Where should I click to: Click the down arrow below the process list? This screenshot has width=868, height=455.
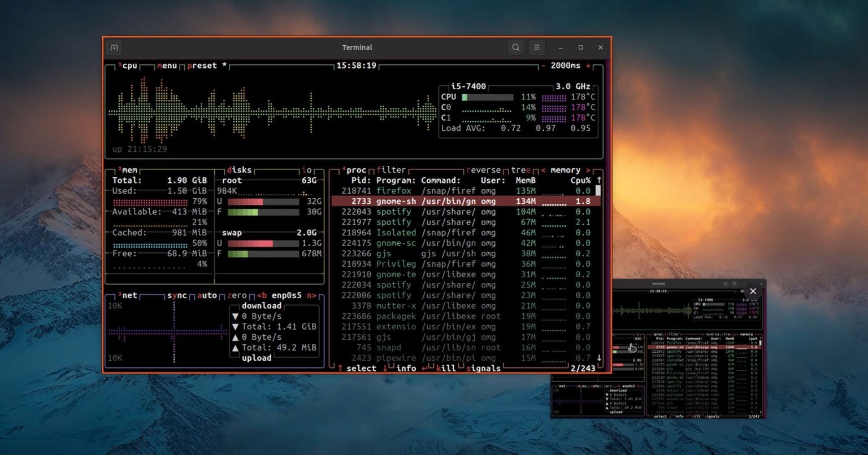(599, 358)
